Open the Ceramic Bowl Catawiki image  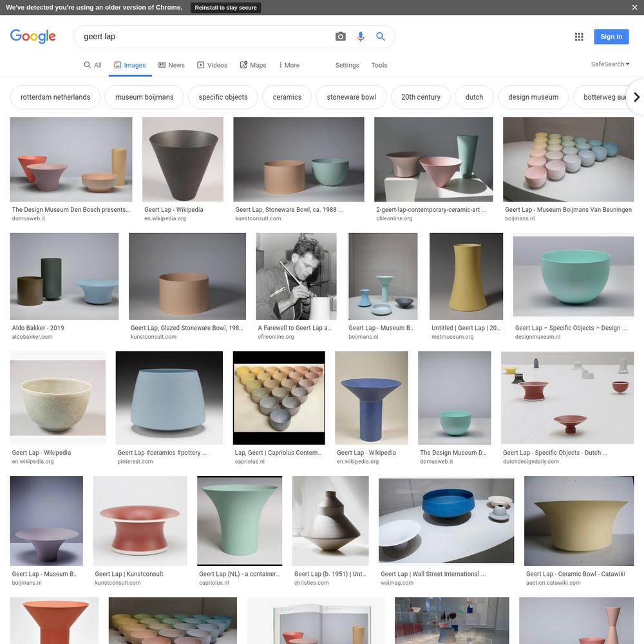pos(579,521)
